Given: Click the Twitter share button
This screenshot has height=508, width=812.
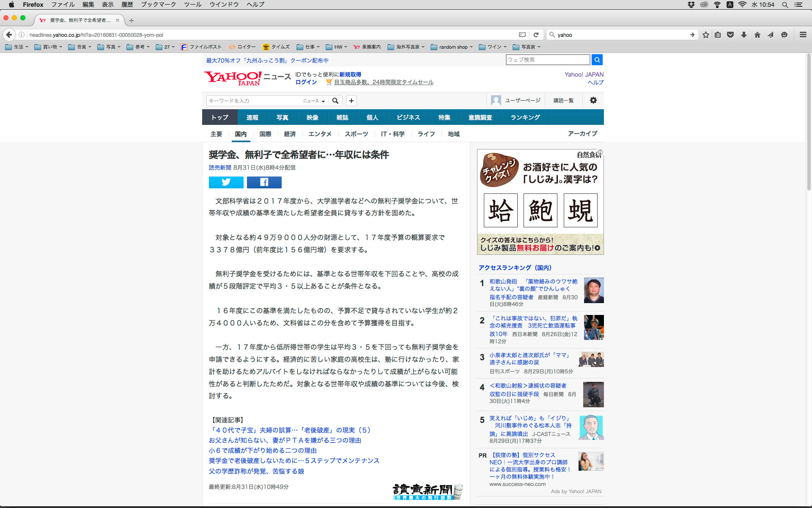Looking at the screenshot, I should click(226, 182).
